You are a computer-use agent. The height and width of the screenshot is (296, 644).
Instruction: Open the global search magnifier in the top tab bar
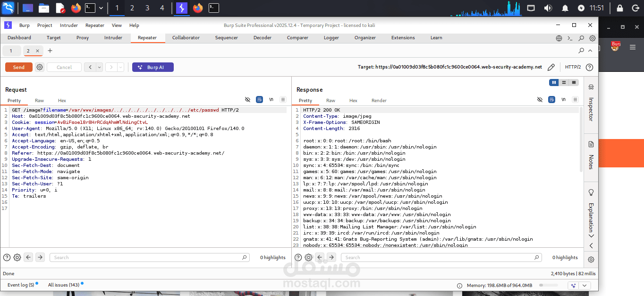(581, 38)
